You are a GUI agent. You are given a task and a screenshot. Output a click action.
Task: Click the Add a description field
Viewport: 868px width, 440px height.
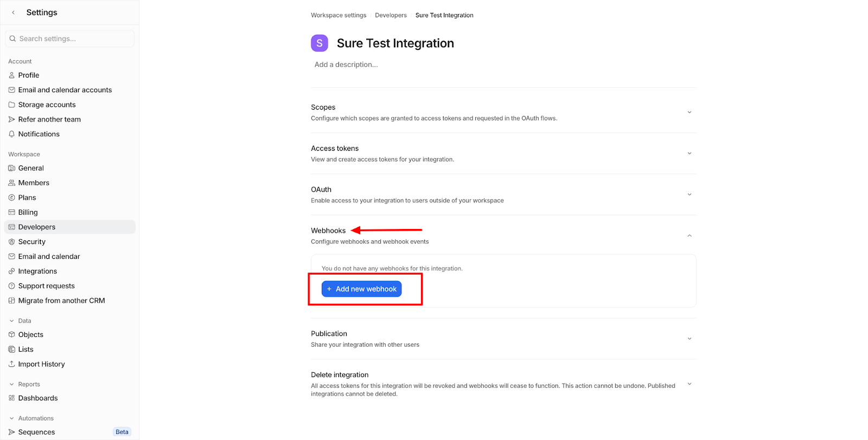coord(346,65)
